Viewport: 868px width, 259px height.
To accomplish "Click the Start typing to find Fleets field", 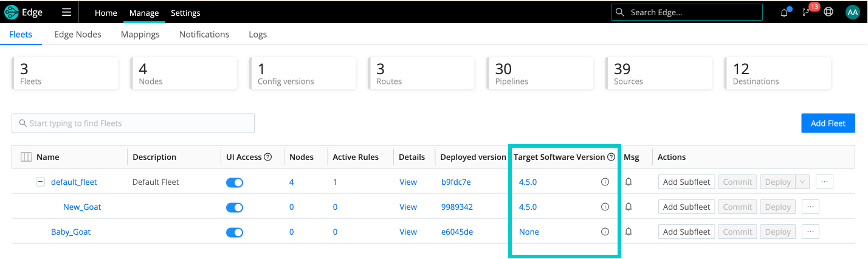I will pyautogui.click(x=133, y=123).
